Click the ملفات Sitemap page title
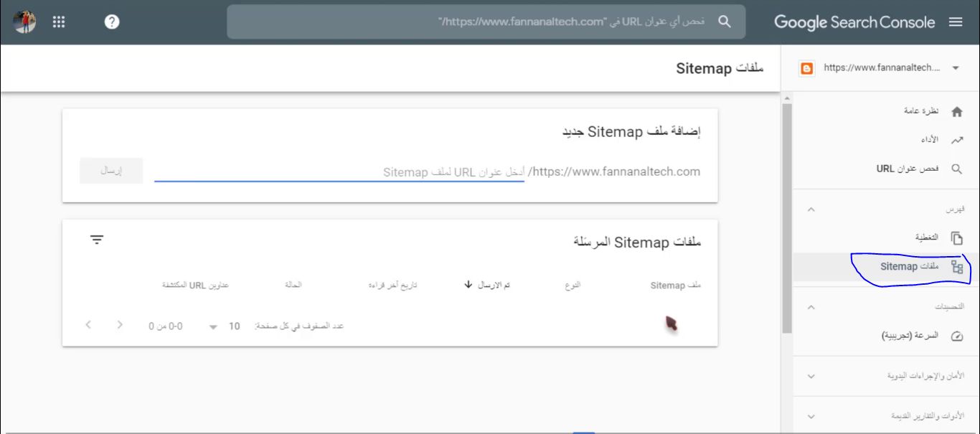This screenshot has height=434, width=980. point(720,68)
